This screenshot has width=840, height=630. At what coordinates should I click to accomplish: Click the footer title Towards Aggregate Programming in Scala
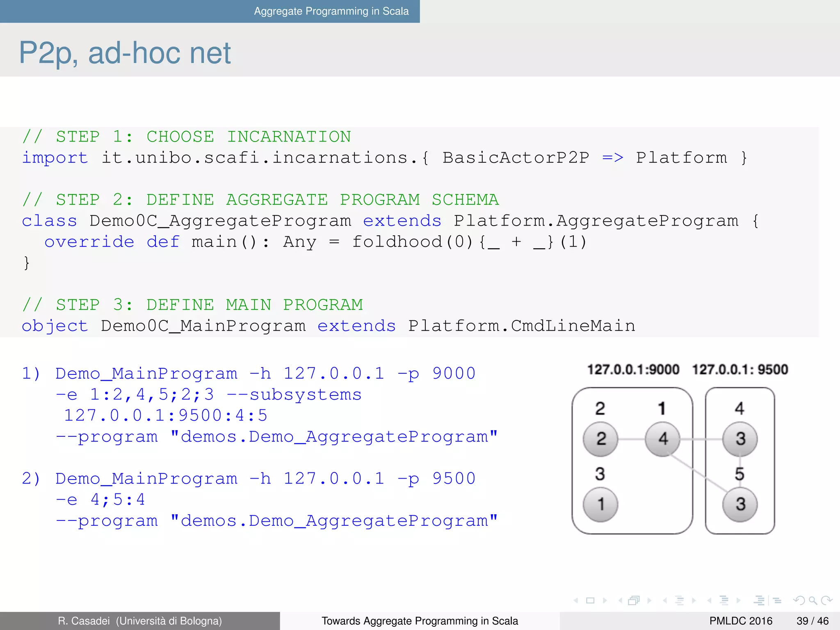(420, 621)
